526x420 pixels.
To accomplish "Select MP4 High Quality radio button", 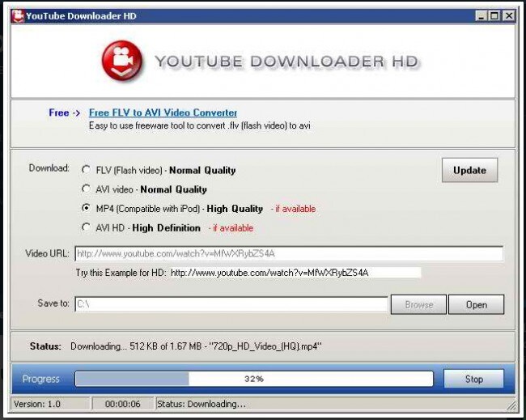I will [87, 208].
